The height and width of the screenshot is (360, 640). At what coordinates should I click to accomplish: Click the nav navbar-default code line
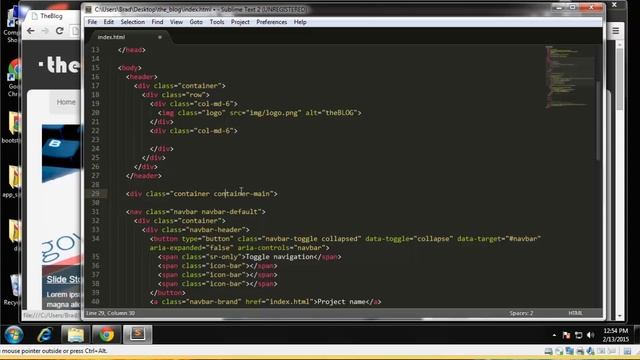coord(196,211)
